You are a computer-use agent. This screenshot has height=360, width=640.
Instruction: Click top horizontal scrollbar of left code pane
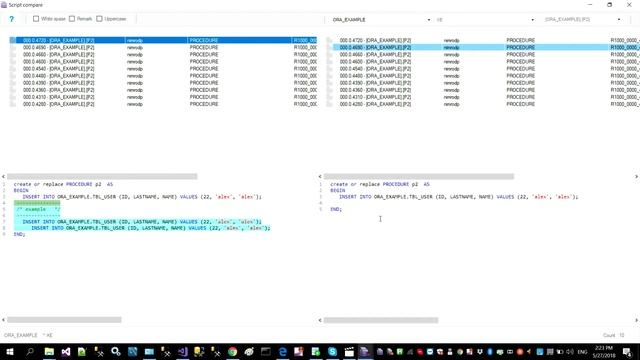point(102,176)
